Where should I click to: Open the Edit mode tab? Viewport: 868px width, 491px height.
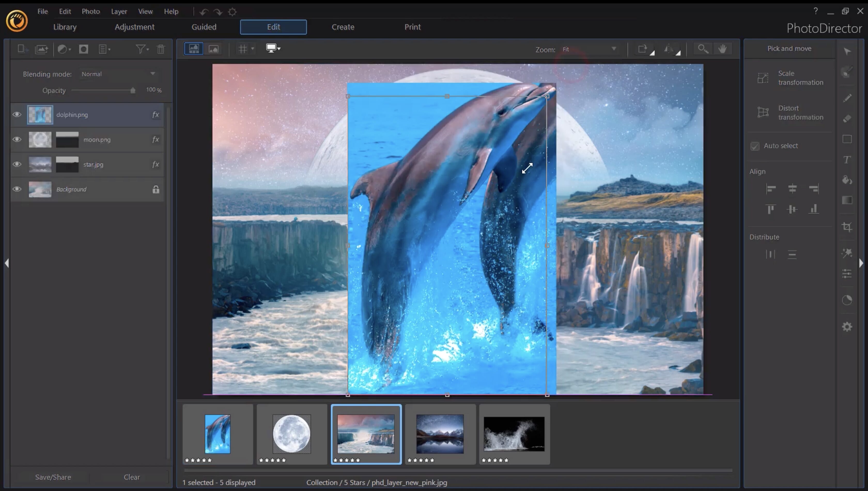[x=273, y=26]
